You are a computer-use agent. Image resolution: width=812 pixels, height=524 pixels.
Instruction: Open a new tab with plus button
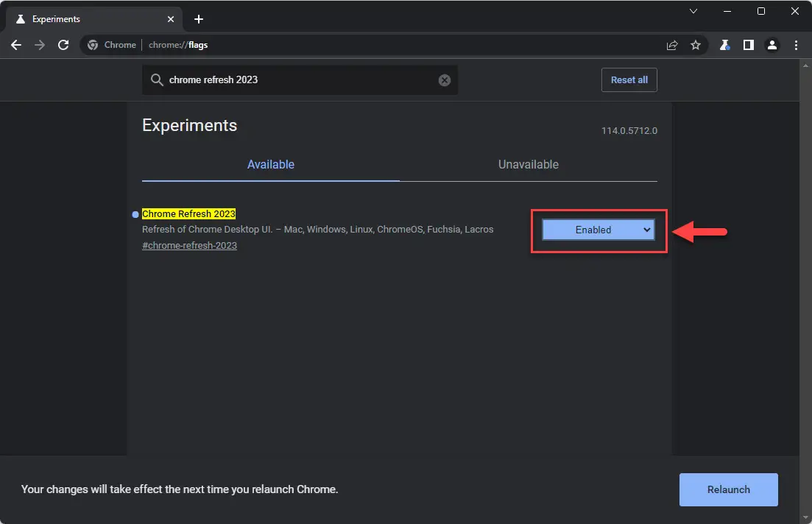pyautogui.click(x=199, y=19)
